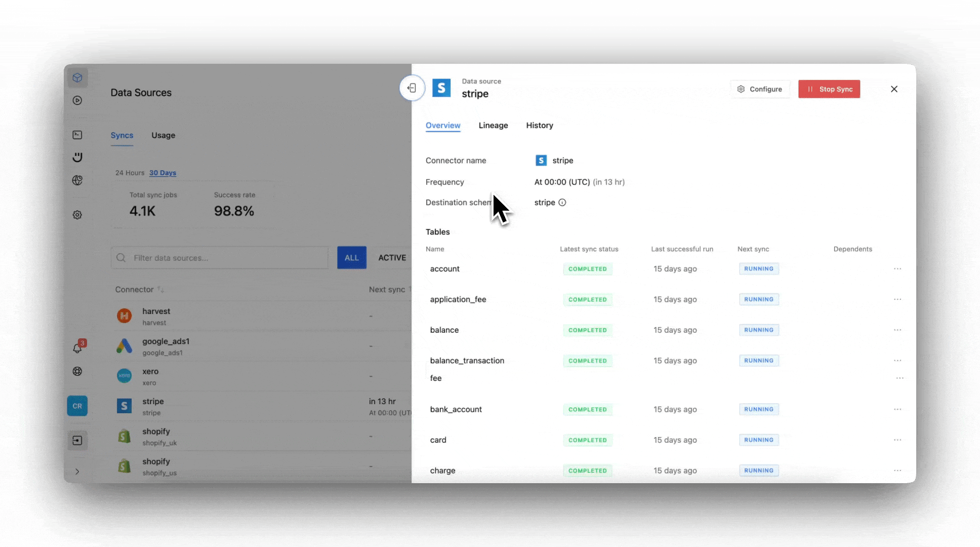Open the globe sidebar icon
The height and width of the screenshot is (547, 980).
click(77, 180)
